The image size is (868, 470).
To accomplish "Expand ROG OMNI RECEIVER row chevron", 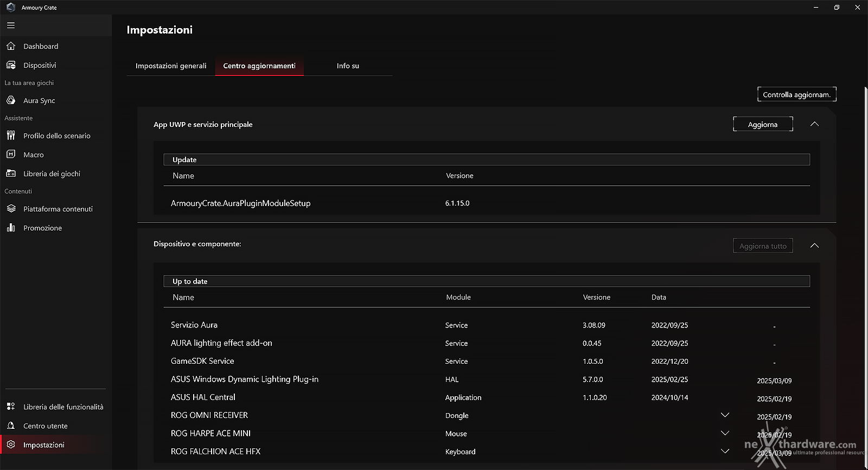I will (725, 415).
